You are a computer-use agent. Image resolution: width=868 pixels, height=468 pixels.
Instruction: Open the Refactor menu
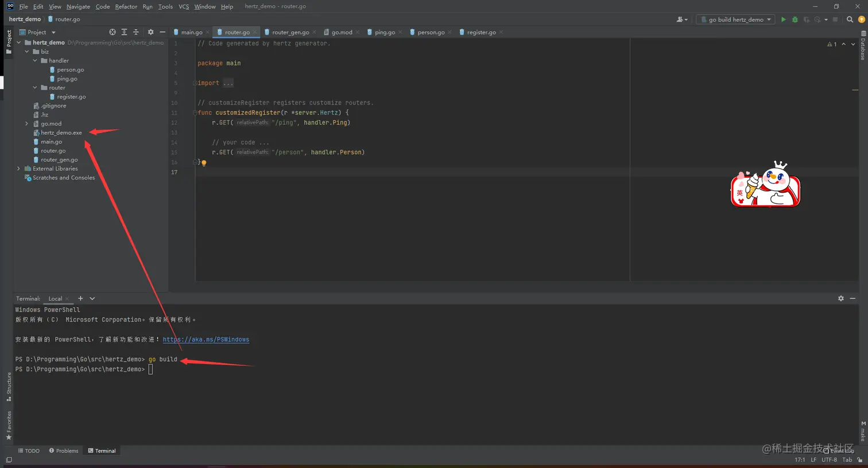coord(126,6)
